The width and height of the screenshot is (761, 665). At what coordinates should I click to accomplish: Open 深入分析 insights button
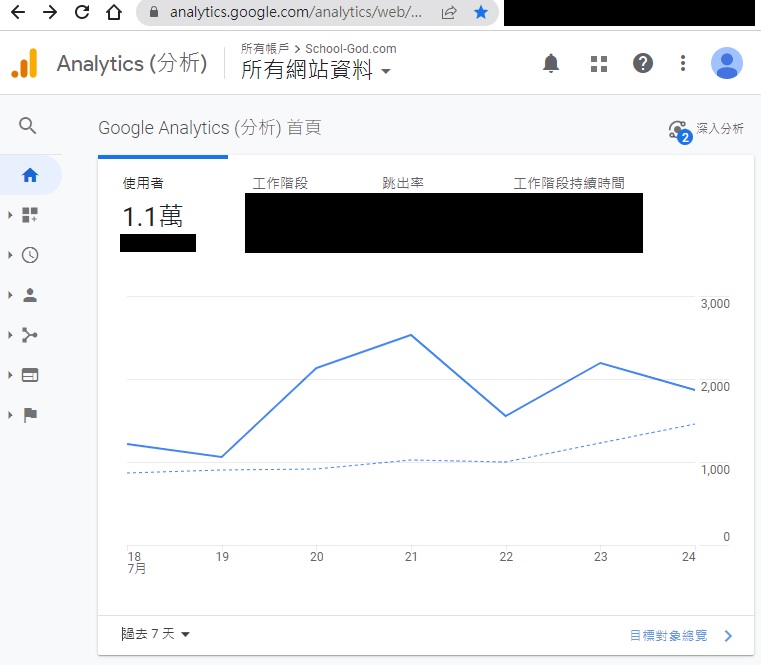click(706, 130)
